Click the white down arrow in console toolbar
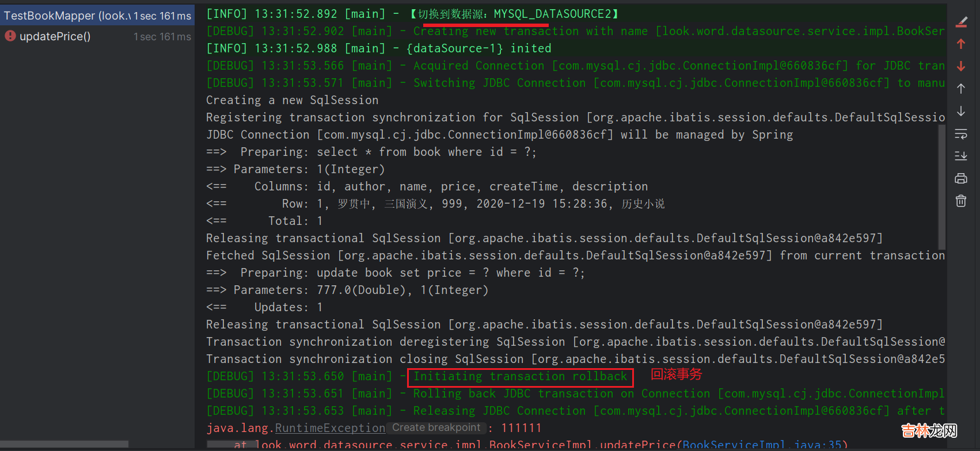The image size is (980, 451). pos(961,111)
